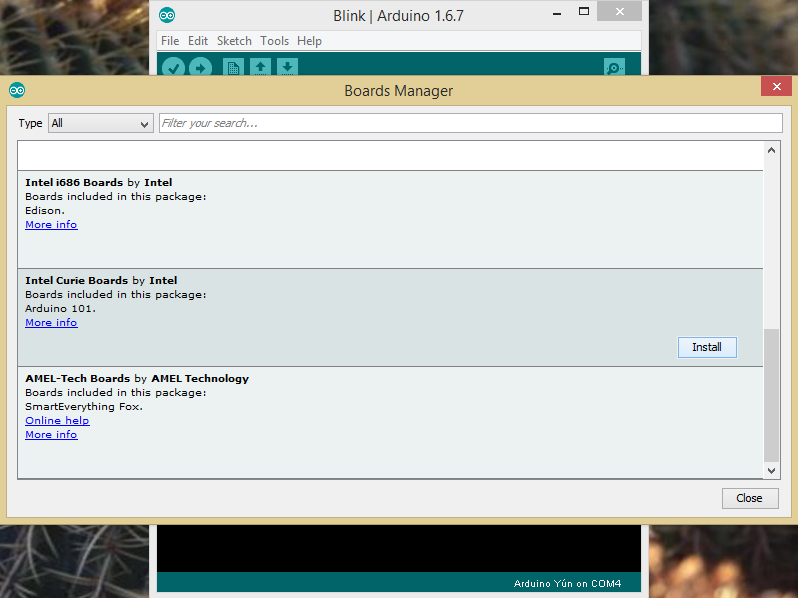Open the Edit menu in Arduino window
The width and height of the screenshot is (798, 598).
(197, 41)
